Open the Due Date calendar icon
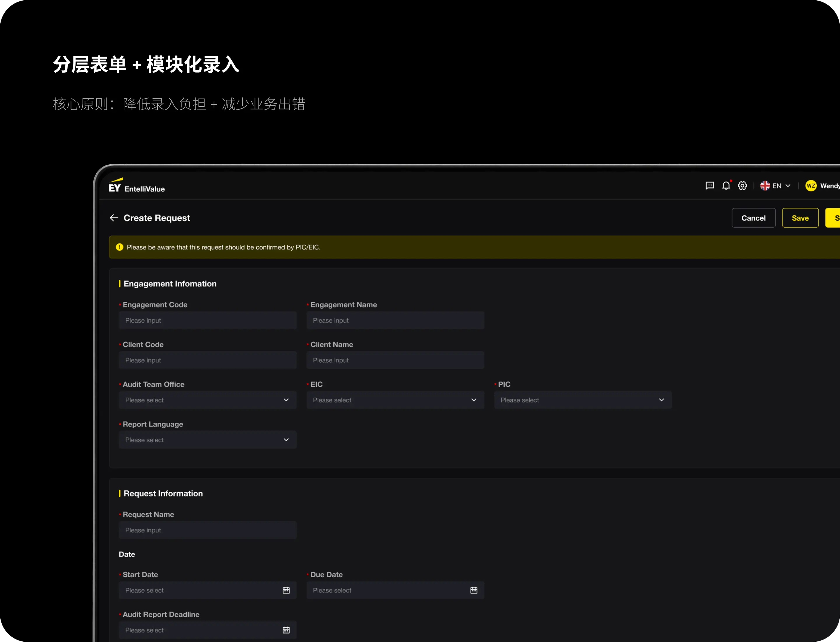 [x=474, y=590]
